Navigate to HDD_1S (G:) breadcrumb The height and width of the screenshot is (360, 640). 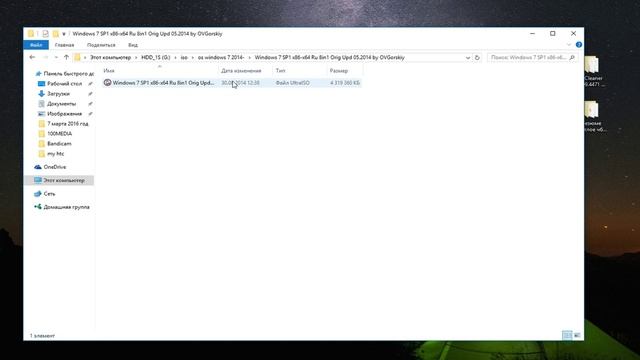(x=156, y=58)
